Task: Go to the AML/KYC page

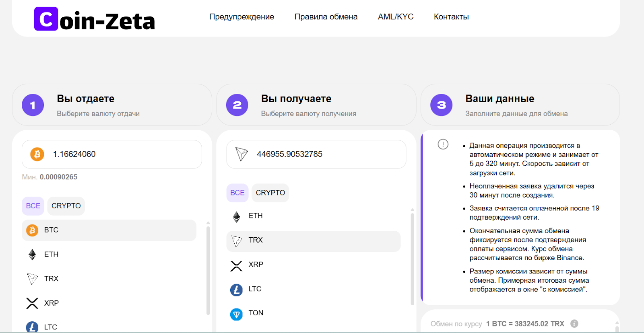Action: (395, 17)
